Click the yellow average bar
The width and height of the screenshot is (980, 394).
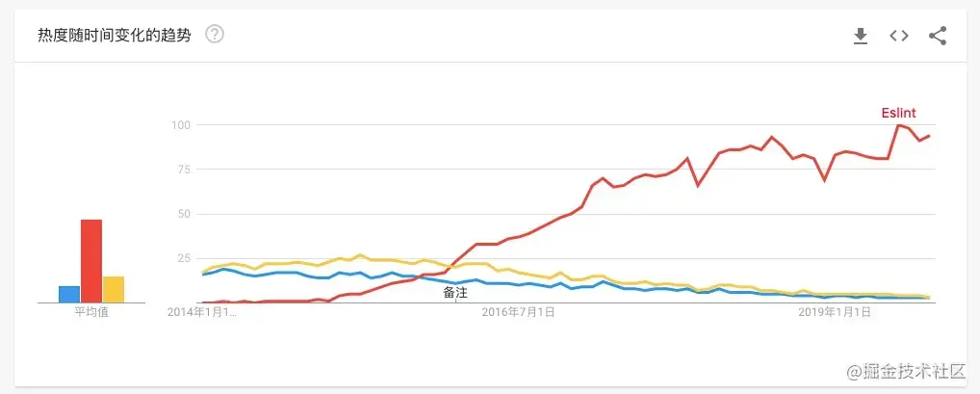pos(114,289)
